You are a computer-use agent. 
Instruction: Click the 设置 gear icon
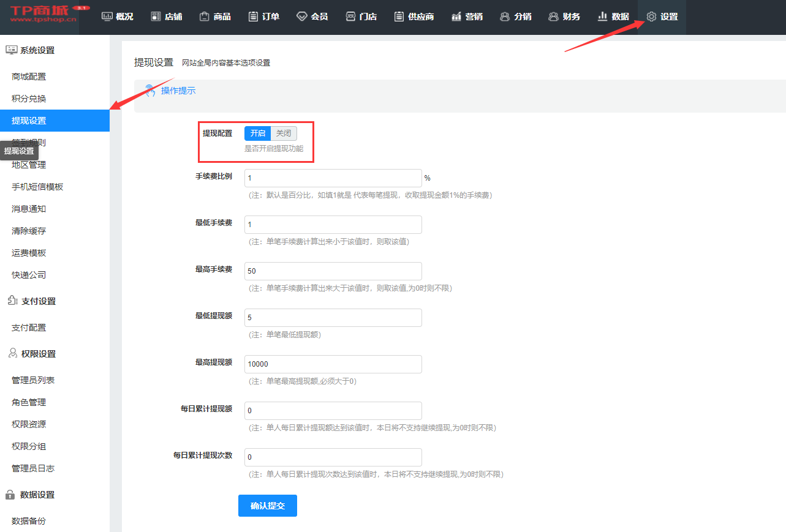point(651,17)
